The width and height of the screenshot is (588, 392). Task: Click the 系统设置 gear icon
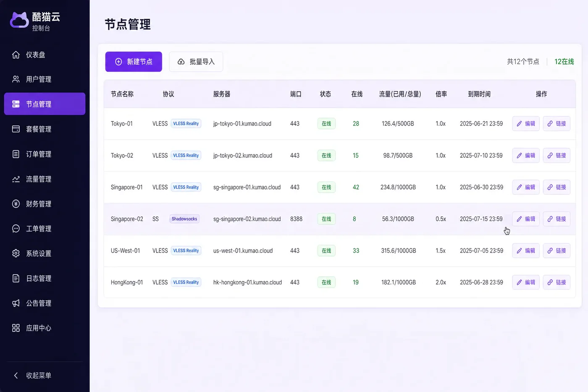click(x=16, y=253)
